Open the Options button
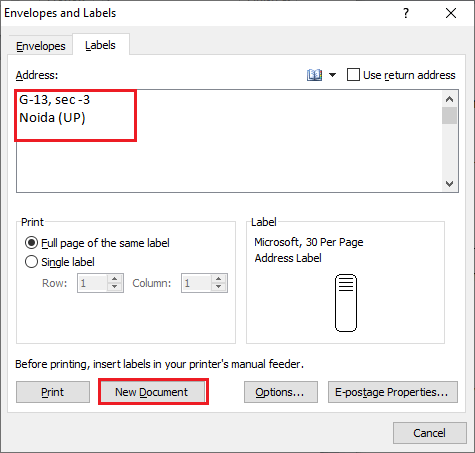Screen dimensions: 475x453 pos(281,392)
